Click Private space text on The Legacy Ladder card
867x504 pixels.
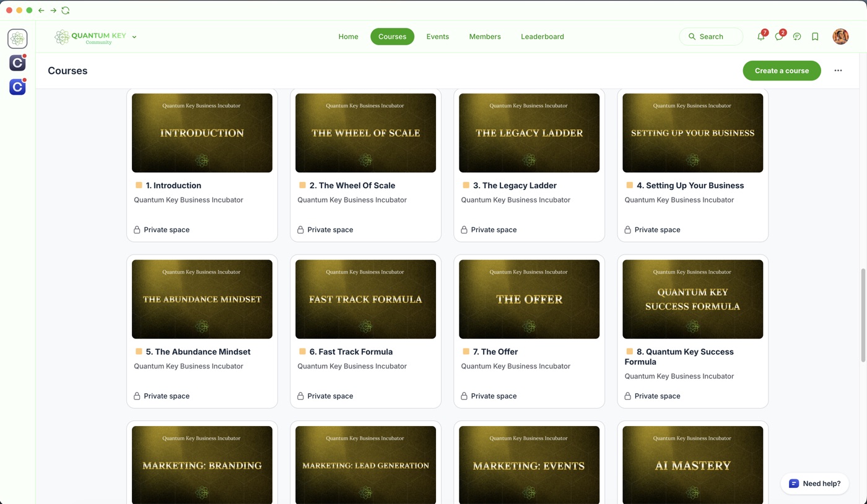(x=494, y=230)
